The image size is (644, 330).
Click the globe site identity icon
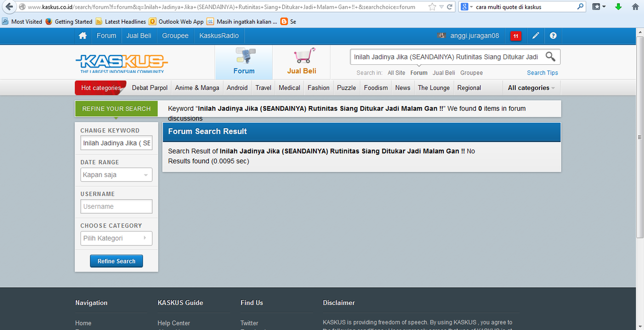[x=22, y=7]
